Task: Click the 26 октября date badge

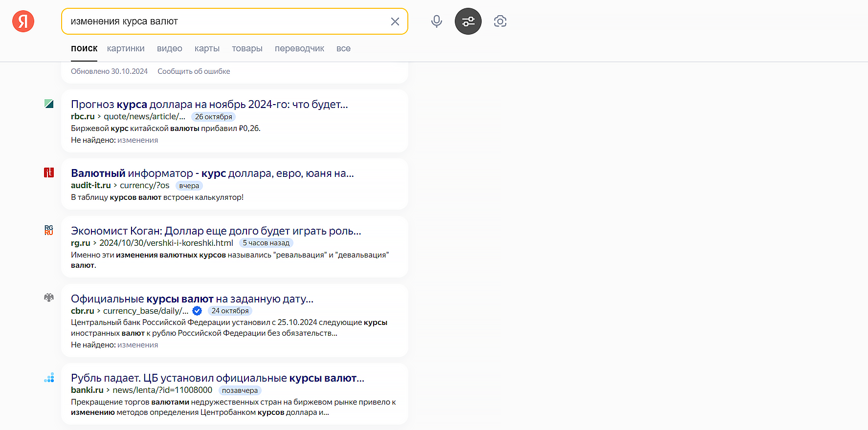Action: [x=213, y=117]
